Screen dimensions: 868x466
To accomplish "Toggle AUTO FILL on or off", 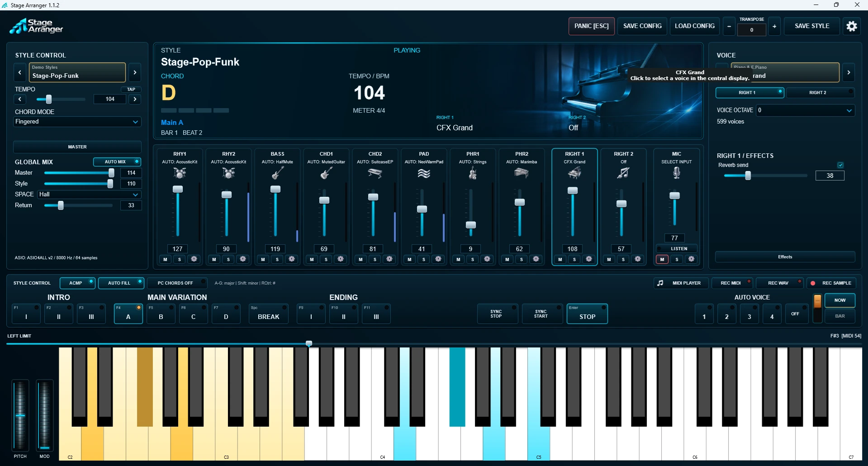I will 121,283.
